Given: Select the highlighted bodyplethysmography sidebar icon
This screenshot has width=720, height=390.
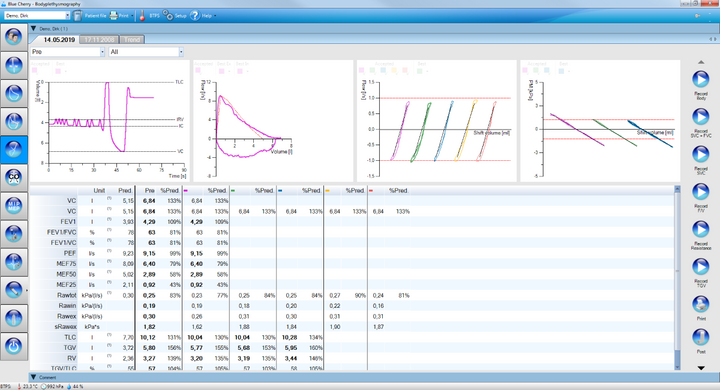Looking at the screenshot, I should 14,149.
